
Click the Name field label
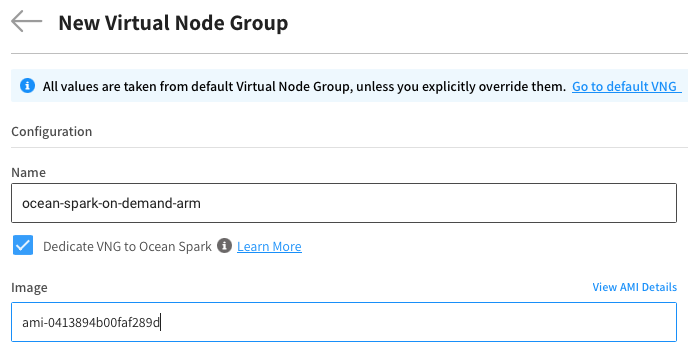tap(29, 172)
